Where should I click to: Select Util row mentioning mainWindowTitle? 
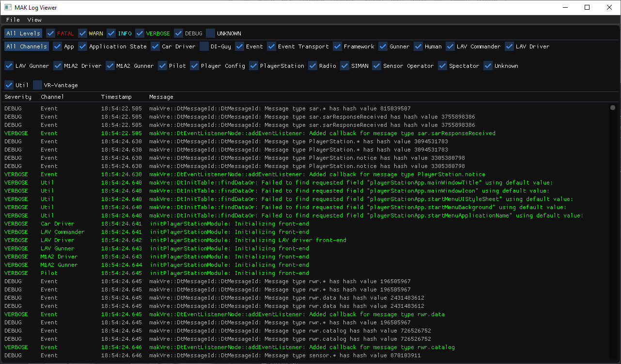(x=305, y=182)
